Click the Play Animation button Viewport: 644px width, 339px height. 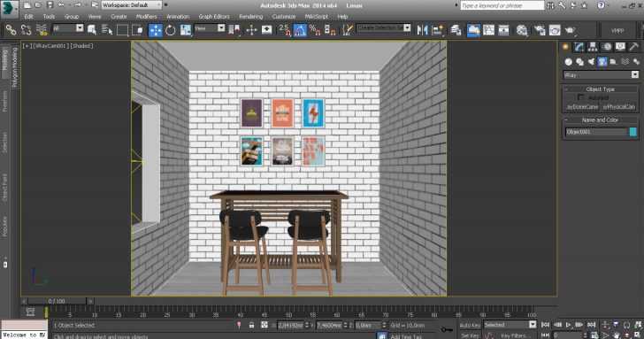569,325
